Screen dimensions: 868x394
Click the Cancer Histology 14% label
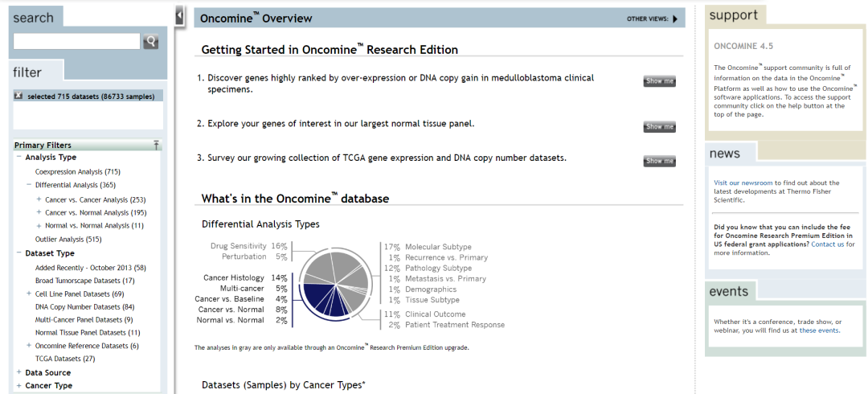(x=245, y=278)
